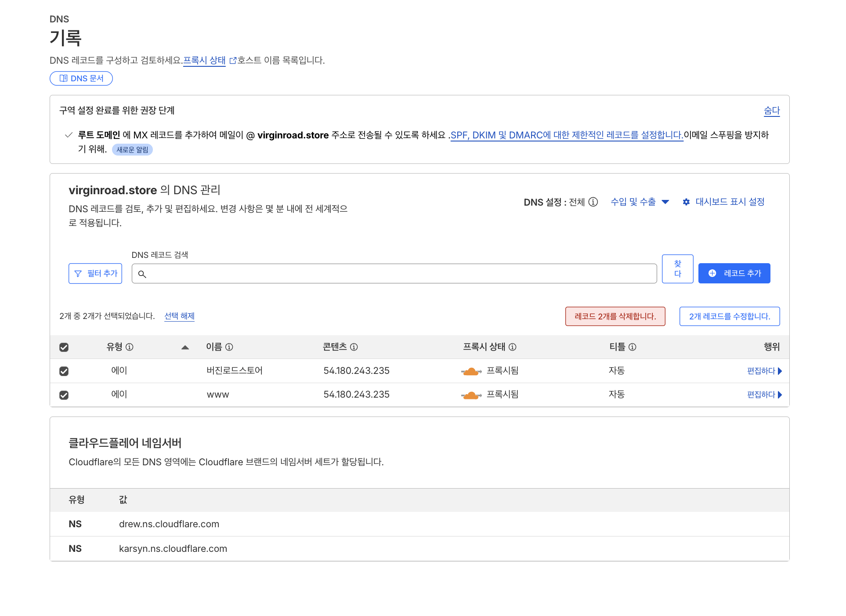Expand 편집하다 for the 버진로드스토어 record
This screenshot has width=846, height=616.
(764, 371)
